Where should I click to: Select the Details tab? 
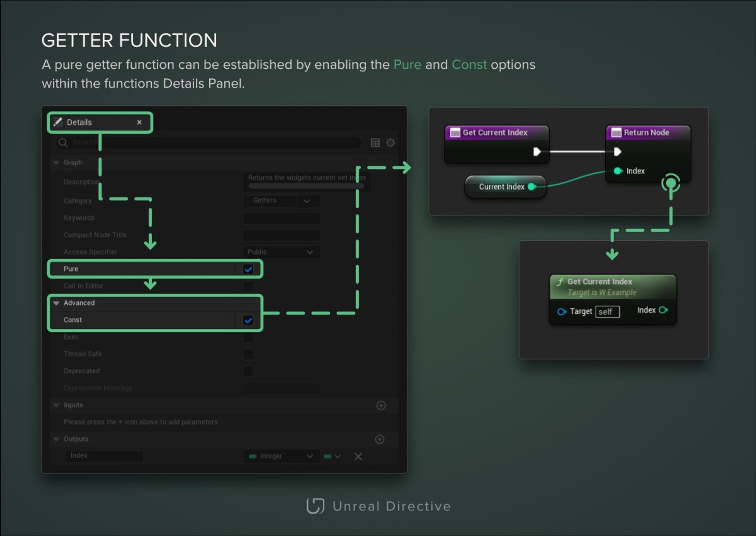coord(79,122)
